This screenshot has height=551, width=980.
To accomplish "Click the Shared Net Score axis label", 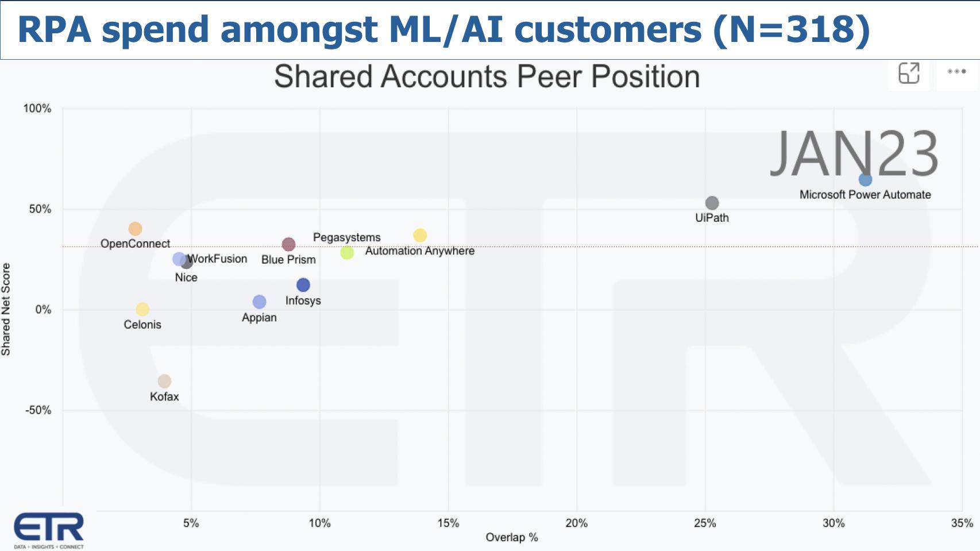I will pyautogui.click(x=6, y=309).
